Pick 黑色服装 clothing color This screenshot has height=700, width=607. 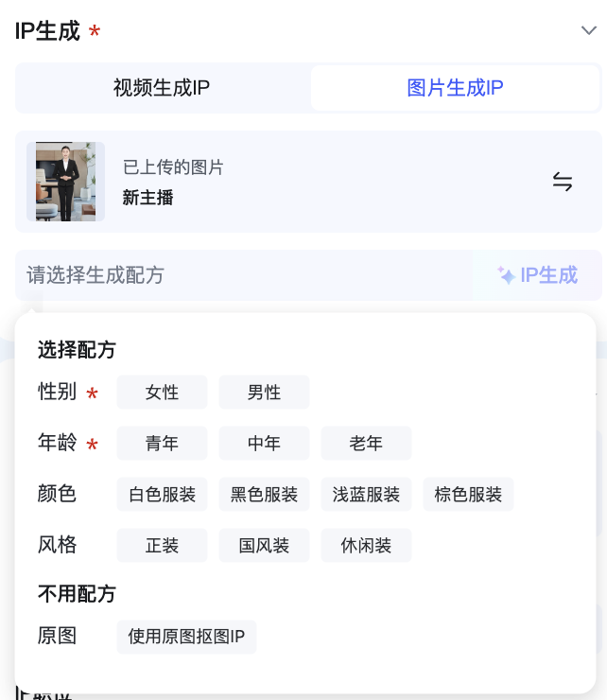(x=264, y=494)
